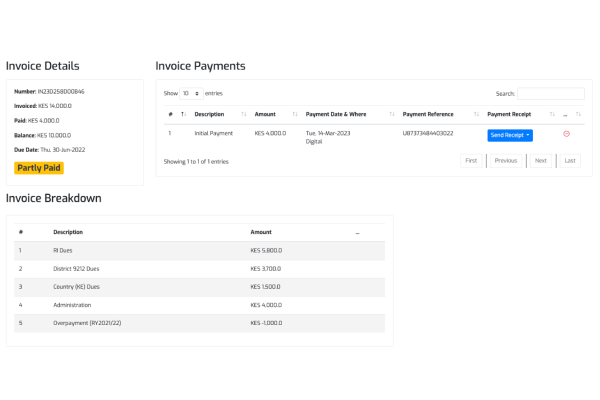Click the Next pagination button
Screen dimensions: 600x400
click(x=540, y=160)
